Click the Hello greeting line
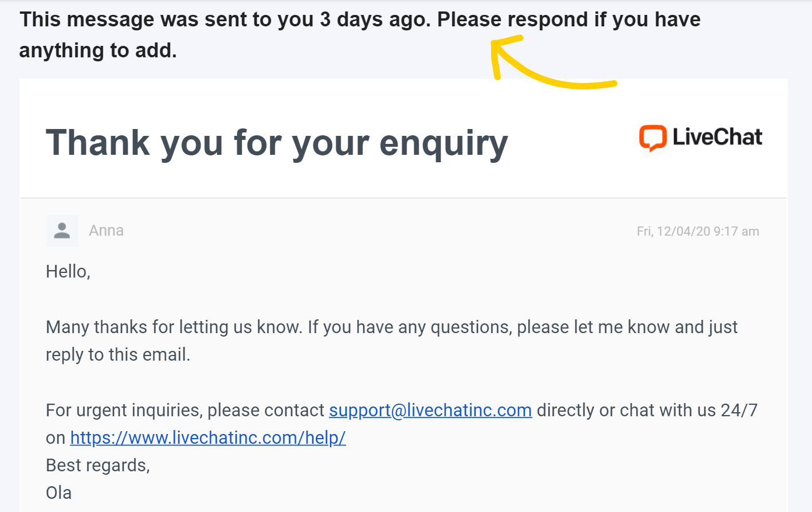Viewport: 812px width, 512px height. click(68, 271)
